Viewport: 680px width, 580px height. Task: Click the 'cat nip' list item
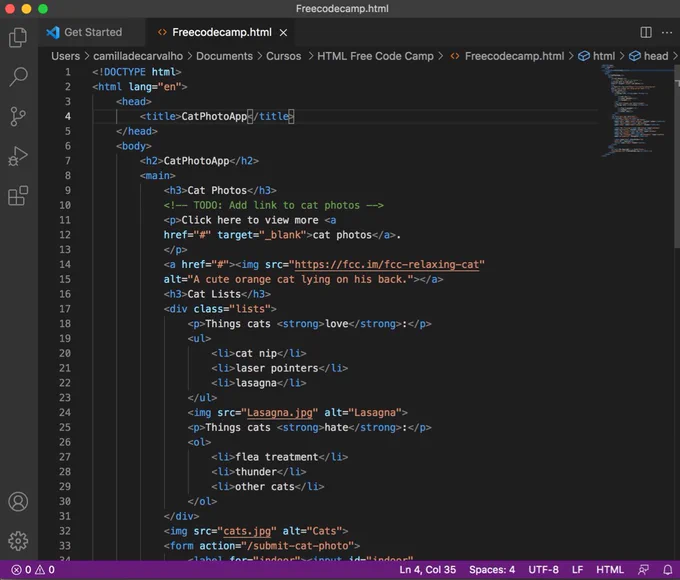258,354
